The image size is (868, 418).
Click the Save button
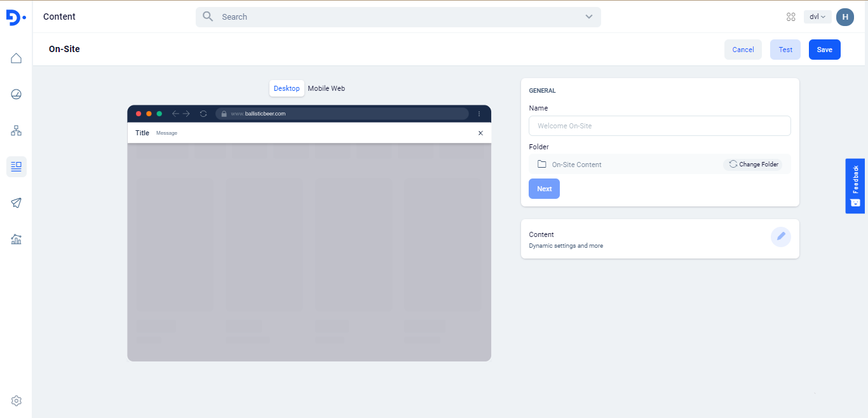824,50
